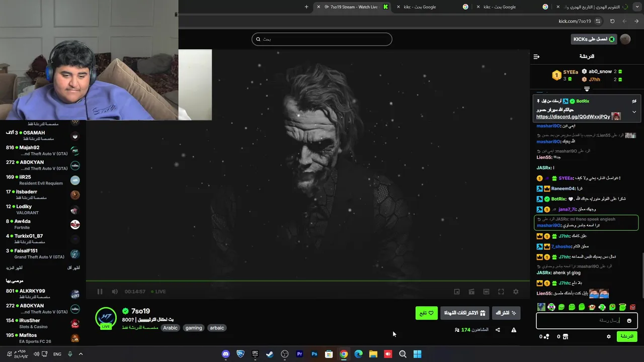Screen dimensions: 644x362
Task: Open the clip creation icon in player
Action: click(x=471, y=292)
